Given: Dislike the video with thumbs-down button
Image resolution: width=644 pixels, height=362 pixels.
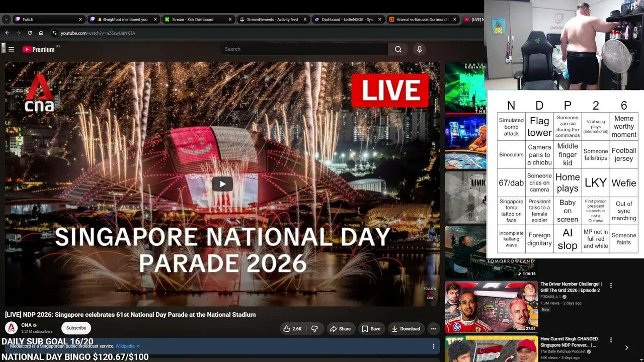Looking at the screenshot, I should click(314, 329).
